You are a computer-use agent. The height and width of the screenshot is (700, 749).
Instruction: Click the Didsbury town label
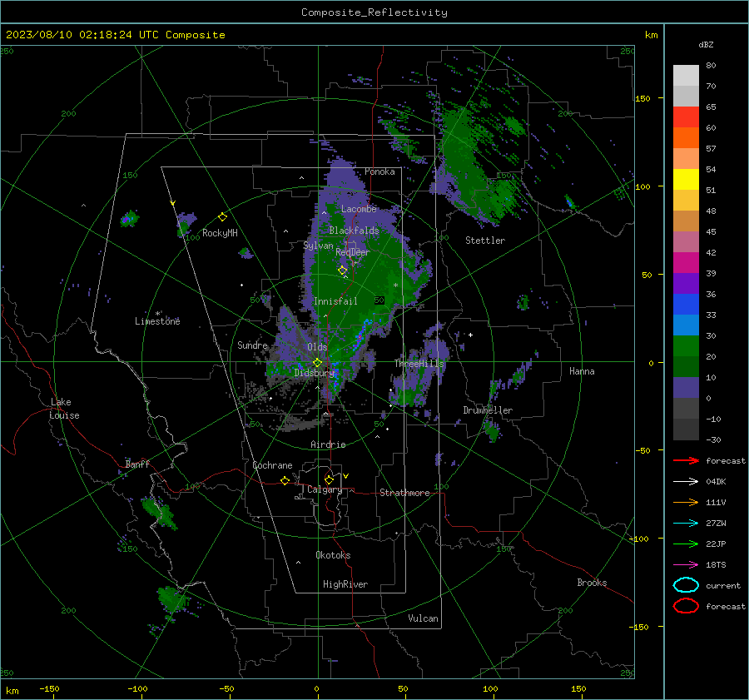click(314, 373)
